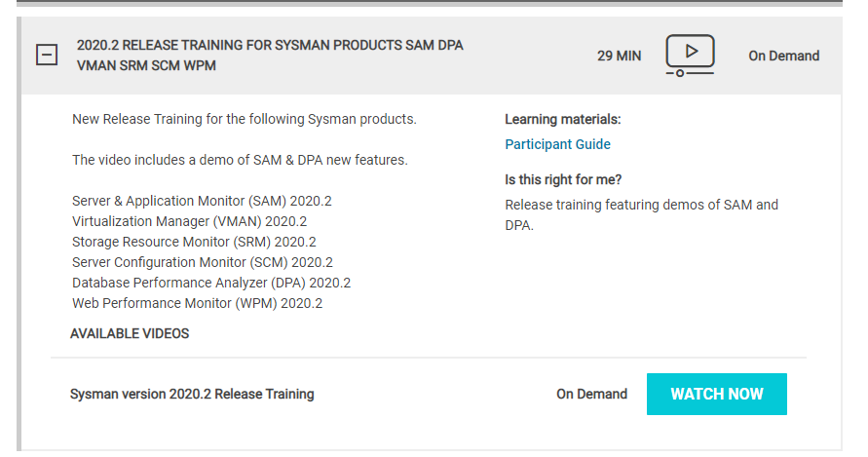Click the 'New Release Training' intro sentence
Screen dimensions: 868x457
[x=244, y=119]
